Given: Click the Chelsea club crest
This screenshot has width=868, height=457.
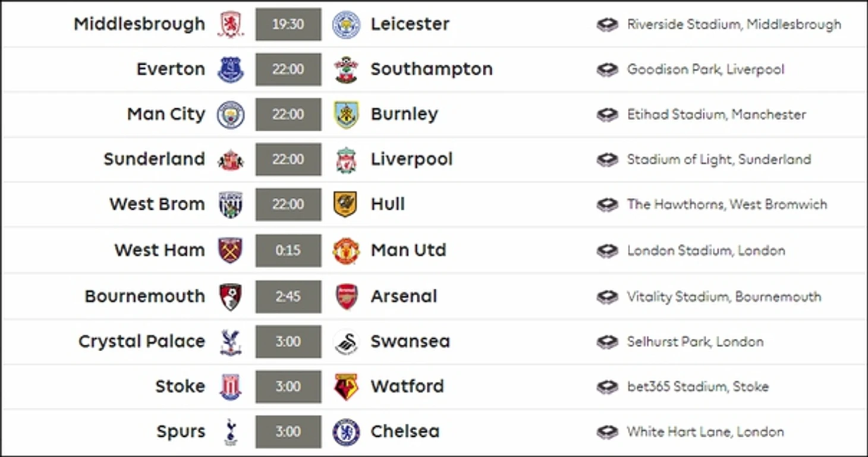Looking at the screenshot, I should tap(346, 432).
